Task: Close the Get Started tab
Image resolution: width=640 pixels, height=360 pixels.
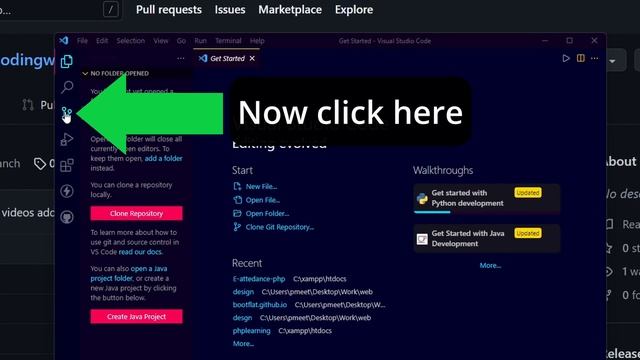Action: coord(252,58)
